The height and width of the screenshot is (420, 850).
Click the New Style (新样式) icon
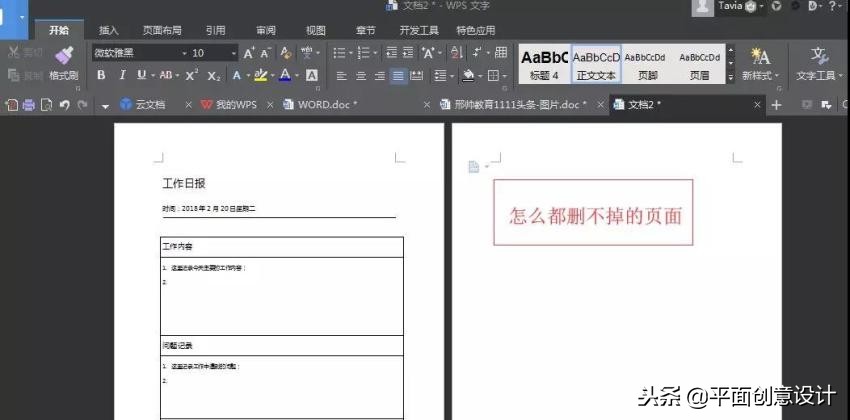point(760,55)
